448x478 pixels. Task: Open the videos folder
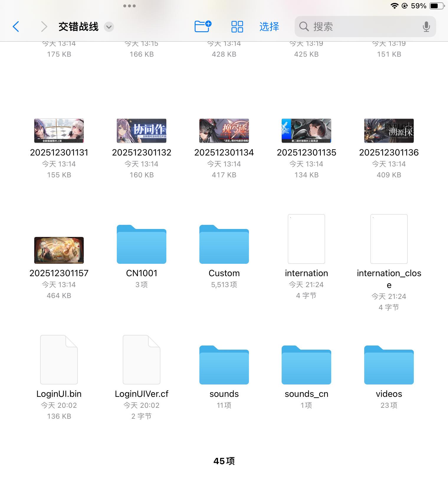click(x=389, y=365)
